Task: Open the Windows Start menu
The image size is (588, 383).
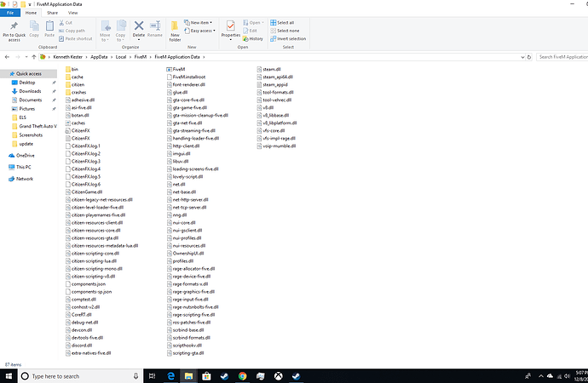Action: [9, 376]
